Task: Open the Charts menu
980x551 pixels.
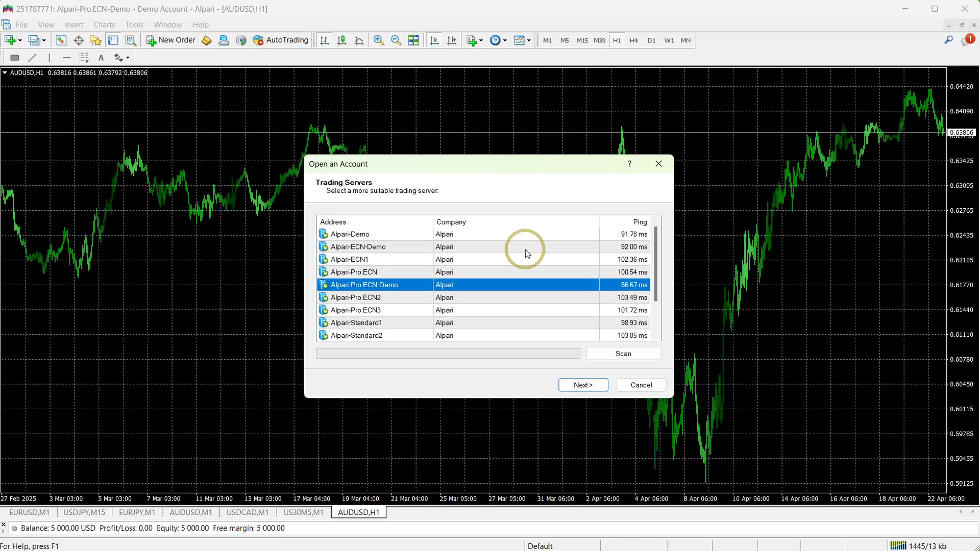Action: click(104, 24)
